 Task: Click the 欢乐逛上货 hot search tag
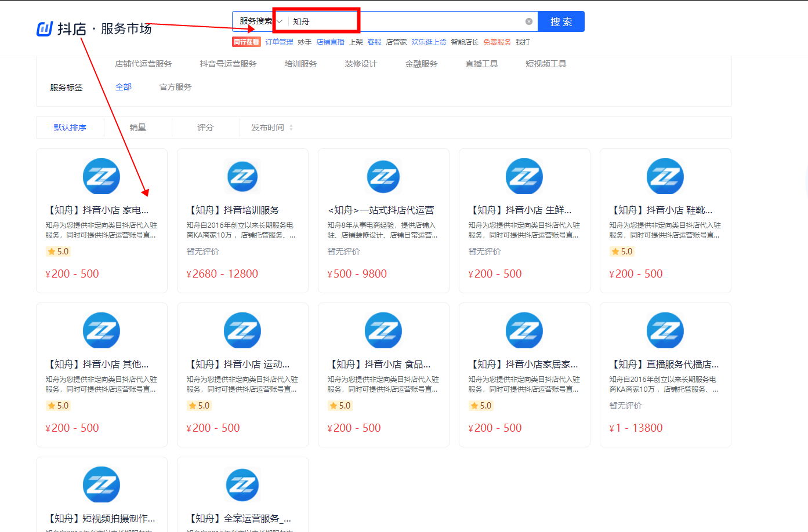pyautogui.click(x=429, y=42)
